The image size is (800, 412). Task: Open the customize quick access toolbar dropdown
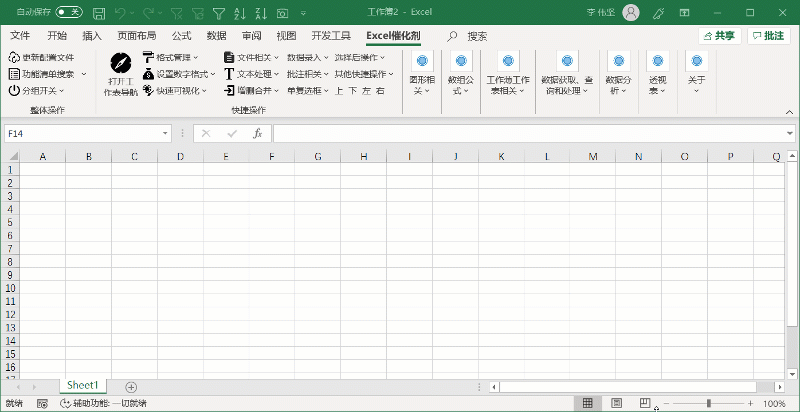tap(304, 13)
